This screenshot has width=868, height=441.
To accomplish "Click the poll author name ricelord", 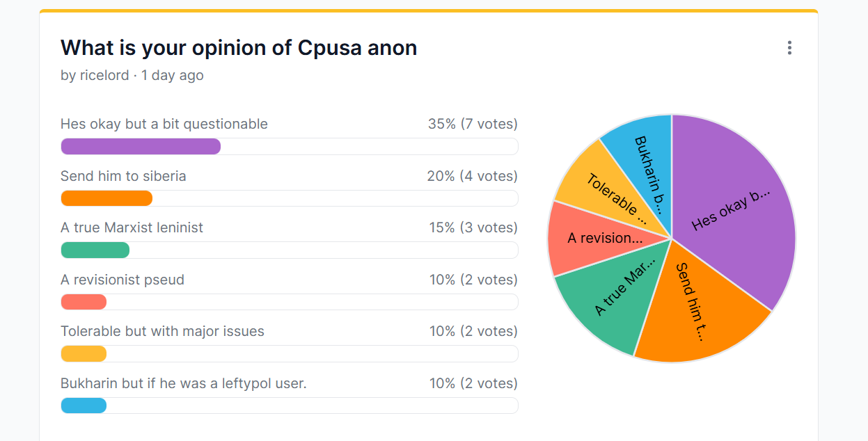I will click(104, 75).
